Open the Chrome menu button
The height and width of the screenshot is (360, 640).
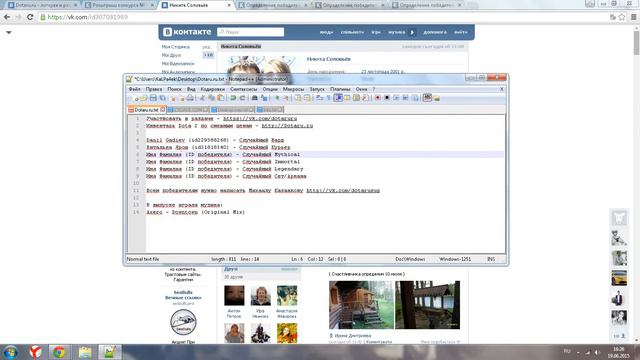tap(633, 17)
